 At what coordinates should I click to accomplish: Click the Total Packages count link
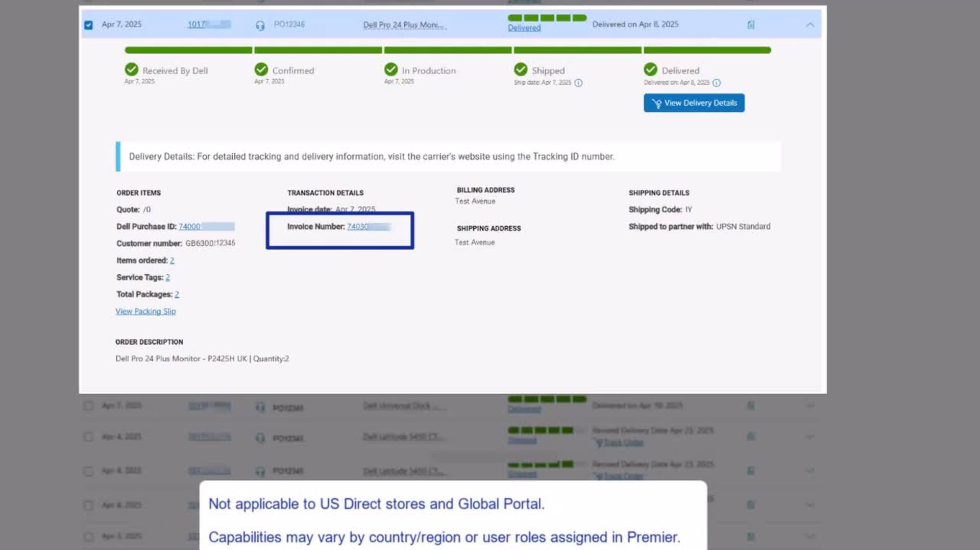click(177, 294)
